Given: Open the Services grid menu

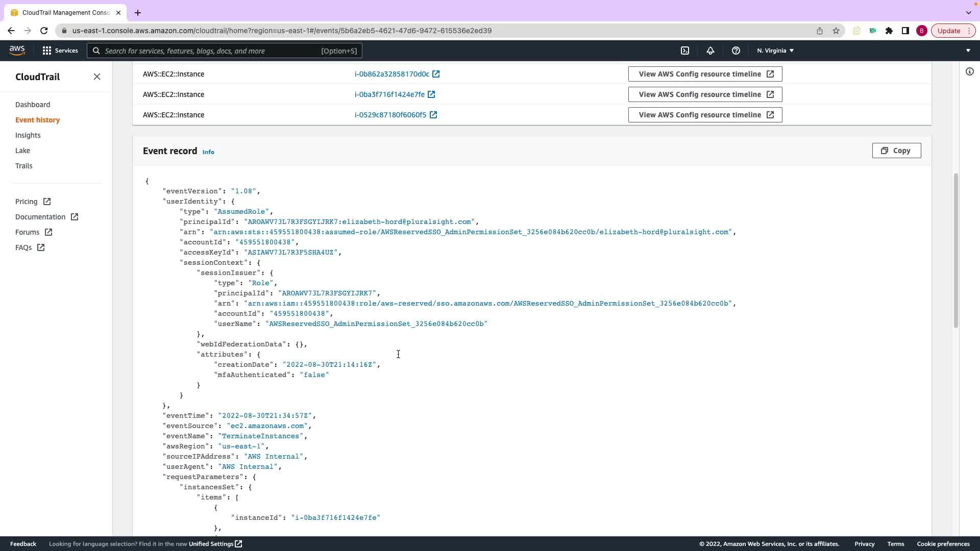Looking at the screenshot, I should pos(60,51).
